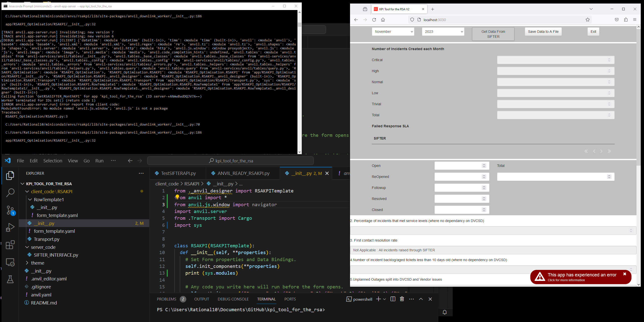Open the VS Code Explorer view icon
The height and width of the screenshot is (322, 644).
(x=10, y=175)
